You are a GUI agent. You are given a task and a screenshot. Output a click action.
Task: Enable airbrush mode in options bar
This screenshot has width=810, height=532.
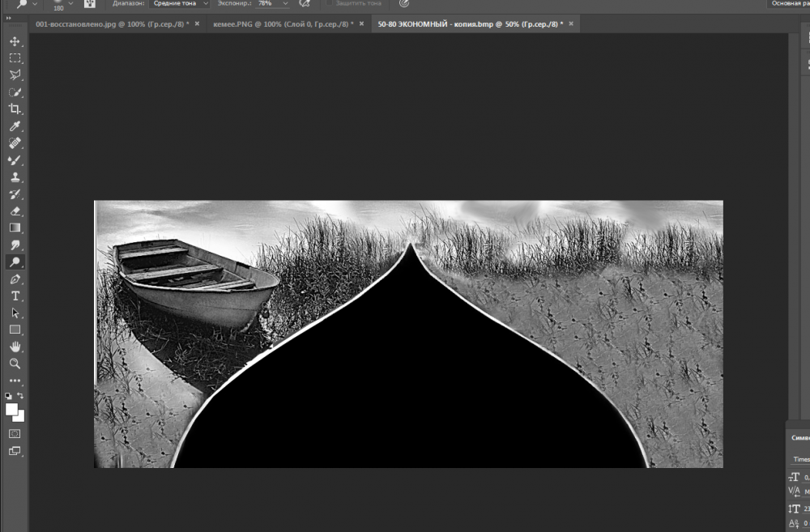coord(305,3)
